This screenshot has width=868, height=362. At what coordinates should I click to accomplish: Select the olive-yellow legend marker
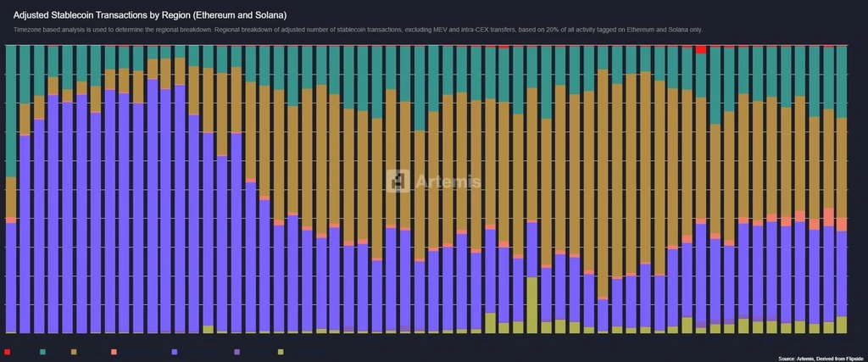(280, 352)
